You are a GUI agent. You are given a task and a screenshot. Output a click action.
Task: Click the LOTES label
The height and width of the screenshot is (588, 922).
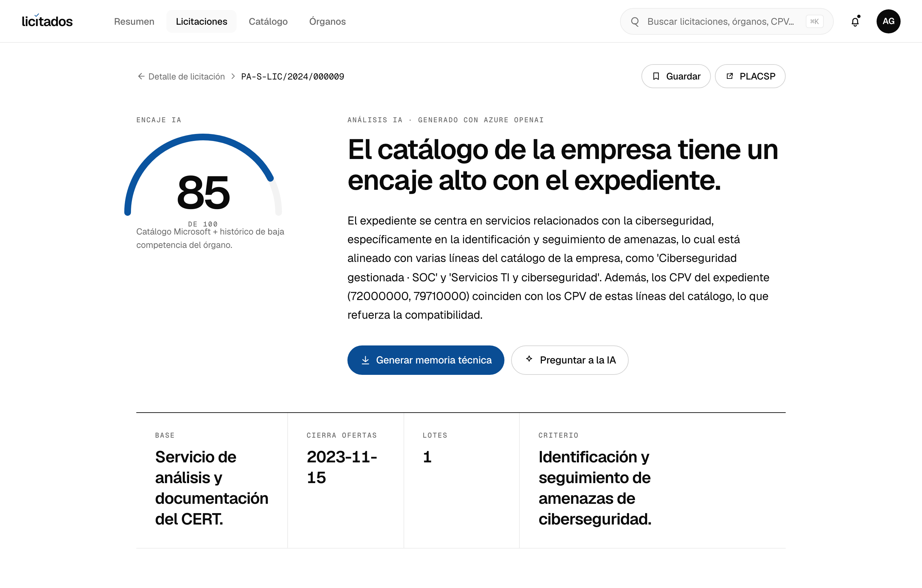click(x=435, y=435)
